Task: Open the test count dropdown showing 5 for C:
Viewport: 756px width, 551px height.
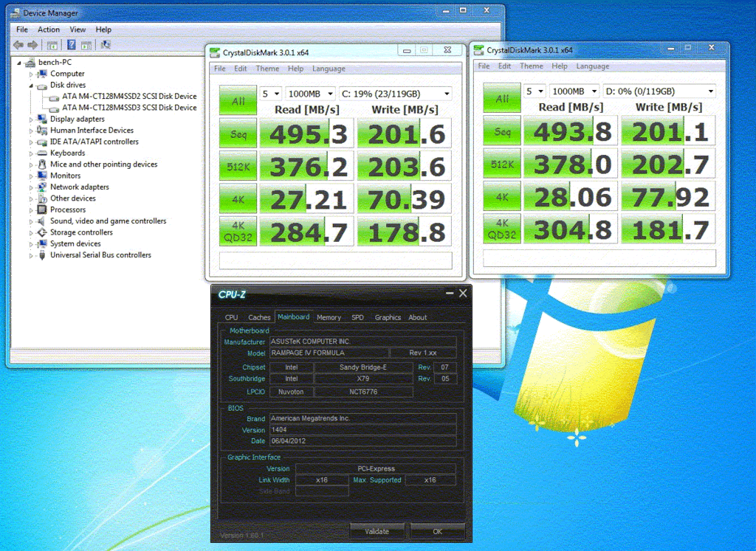Action: 270,94
